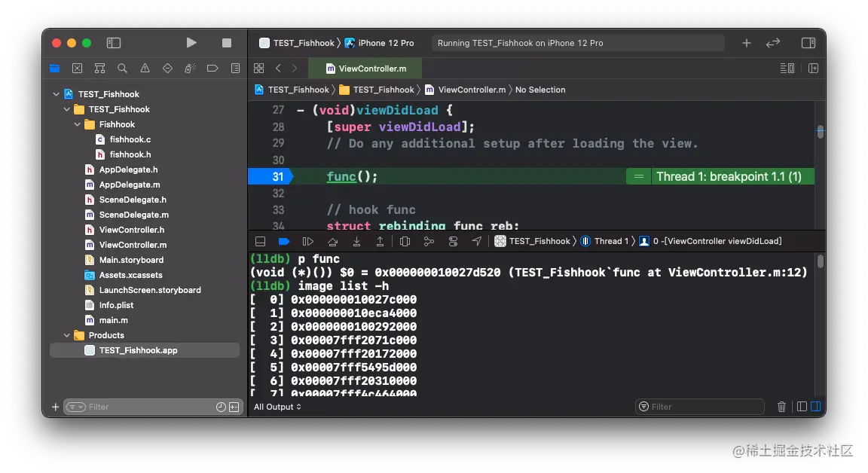Image resolution: width=868 pixels, height=473 pixels.
Task: Collapse the TEST_Fishhook project root
Action: coord(56,94)
